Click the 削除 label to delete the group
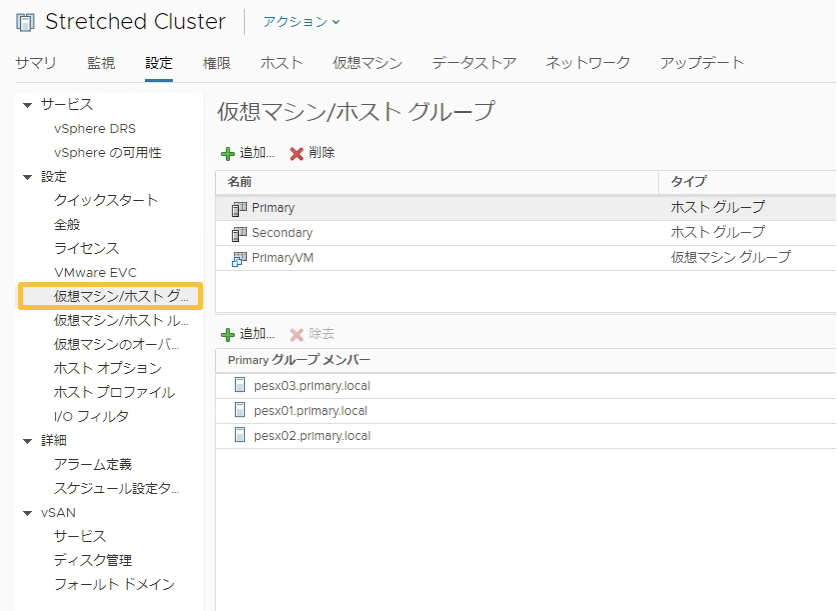The image size is (837, 611). coord(321,153)
